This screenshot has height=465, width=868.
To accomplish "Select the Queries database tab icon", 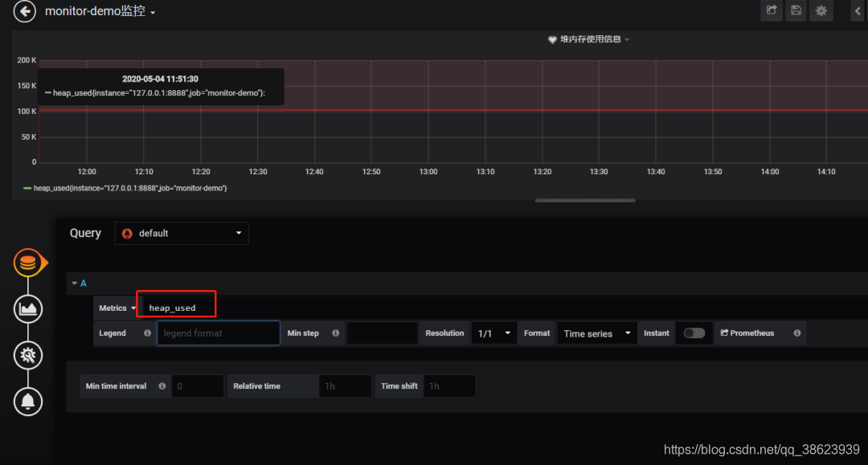I will coord(28,263).
